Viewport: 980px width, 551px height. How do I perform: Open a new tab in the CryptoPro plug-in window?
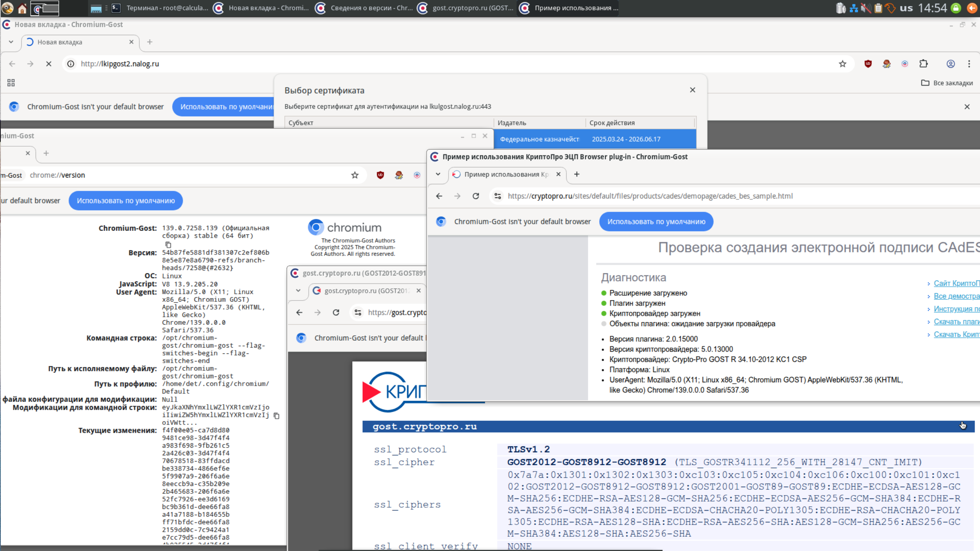(577, 174)
